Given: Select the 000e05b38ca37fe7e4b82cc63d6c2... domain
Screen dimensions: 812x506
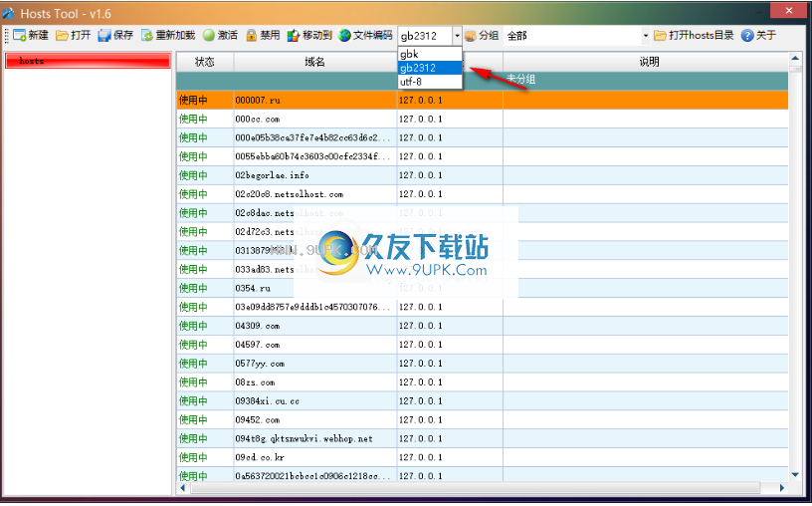Looking at the screenshot, I should [x=314, y=137].
